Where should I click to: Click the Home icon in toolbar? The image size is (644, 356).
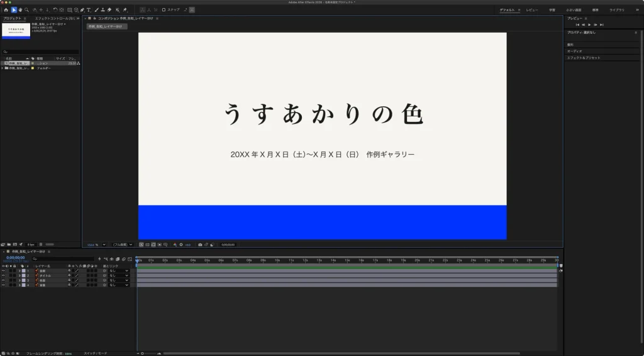pyautogui.click(x=6, y=10)
